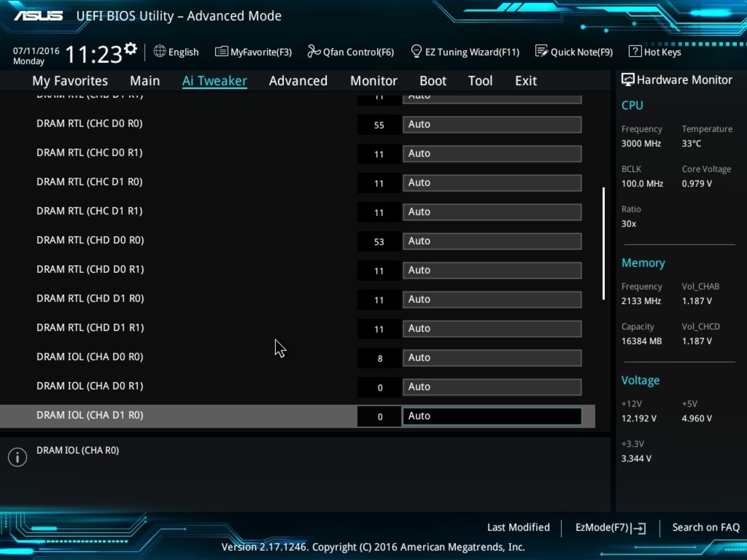Launch EZ Tuning Wizard(F11) bulb icon

[416, 51]
